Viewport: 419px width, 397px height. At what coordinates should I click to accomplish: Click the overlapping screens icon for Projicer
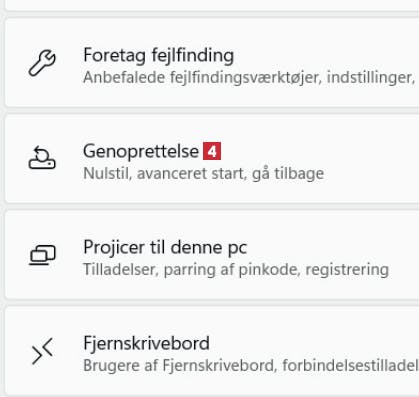(x=42, y=255)
